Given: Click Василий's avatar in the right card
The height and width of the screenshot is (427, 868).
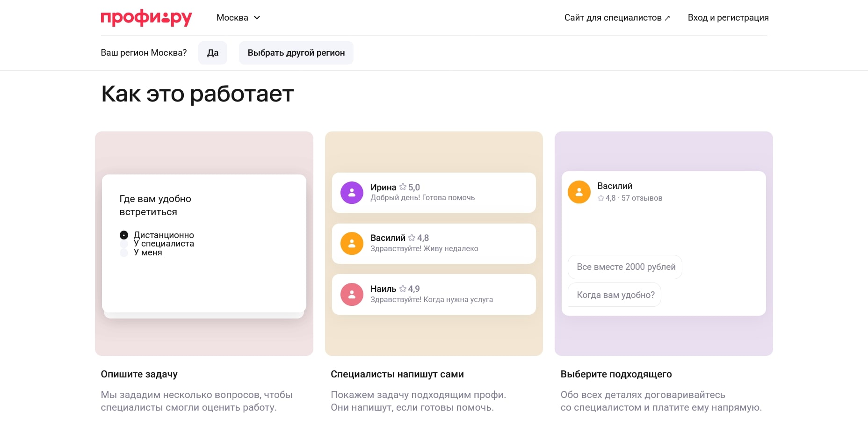Looking at the screenshot, I should [x=579, y=192].
